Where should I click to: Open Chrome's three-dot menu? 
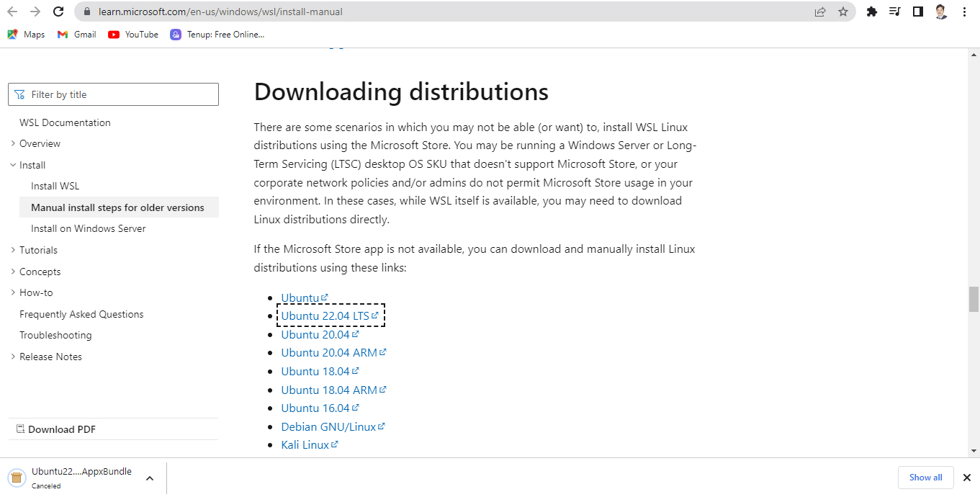(x=964, y=12)
